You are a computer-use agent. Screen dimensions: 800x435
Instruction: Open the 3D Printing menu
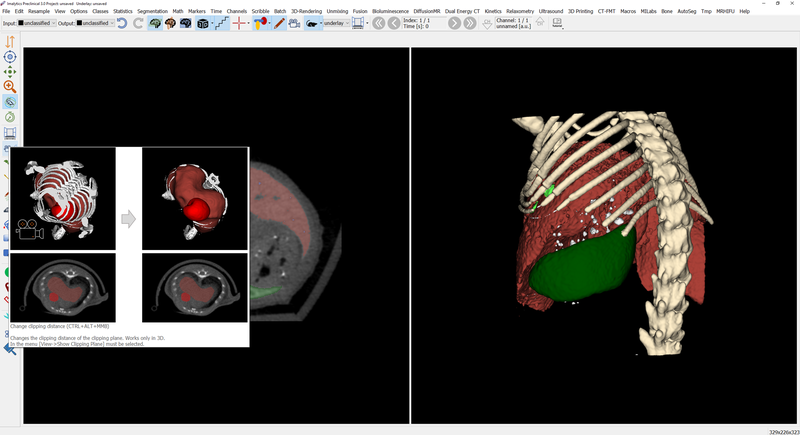[x=580, y=11]
